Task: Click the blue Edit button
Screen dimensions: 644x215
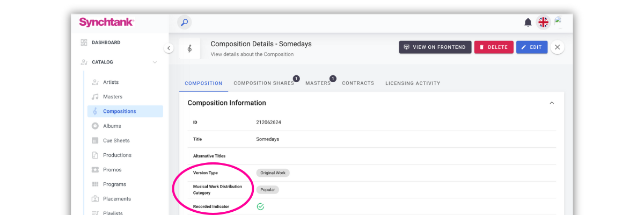Action: click(x=531, y=47)
